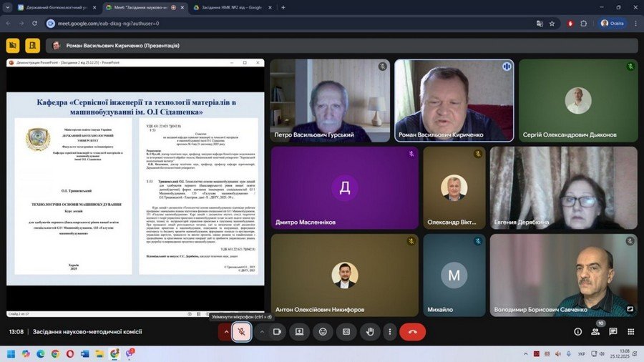Open the activities icon in Meet
This screenshot has height=362, width=644.
[x=630, y=332]
